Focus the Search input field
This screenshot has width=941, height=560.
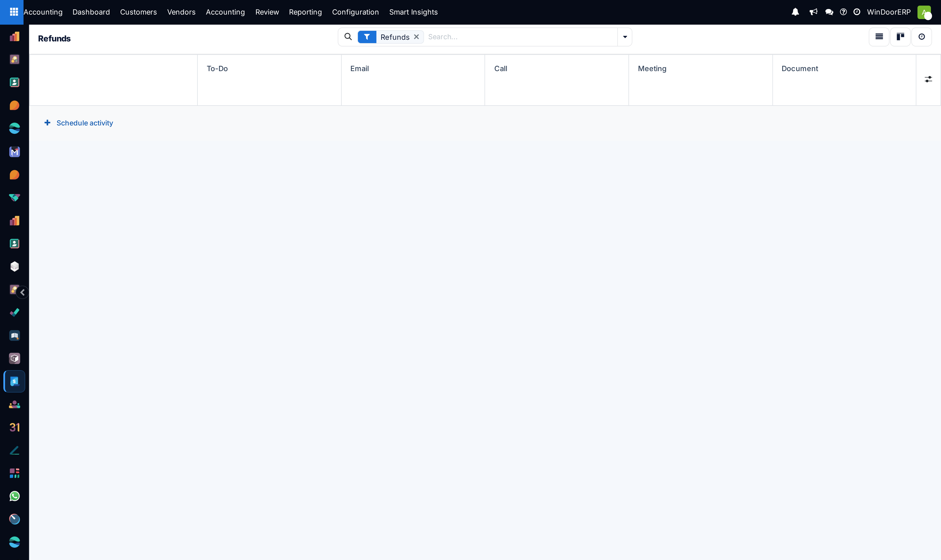tap(521, 37)
